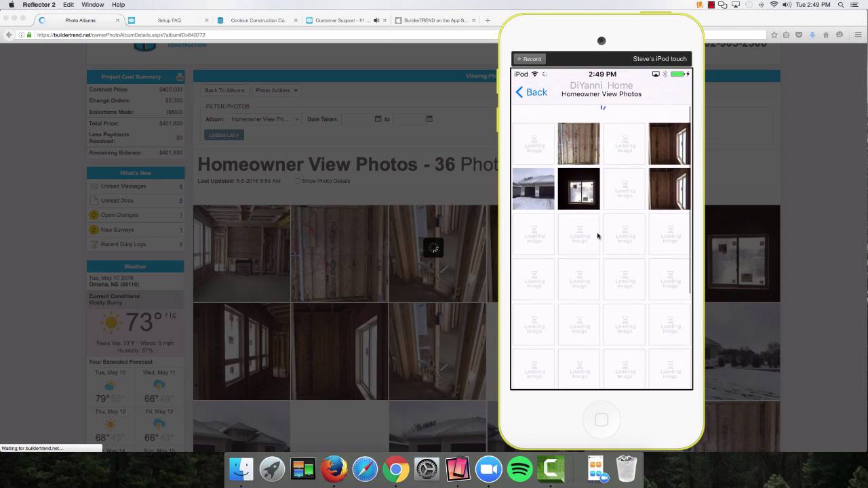Launch Launchpad from the Dock

tap(273, 469)
